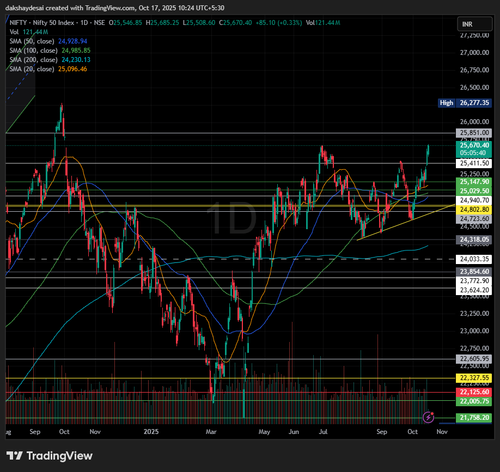Click the current price label 25,670.40
Screen dimensions: 500x472
coord(474,145)
